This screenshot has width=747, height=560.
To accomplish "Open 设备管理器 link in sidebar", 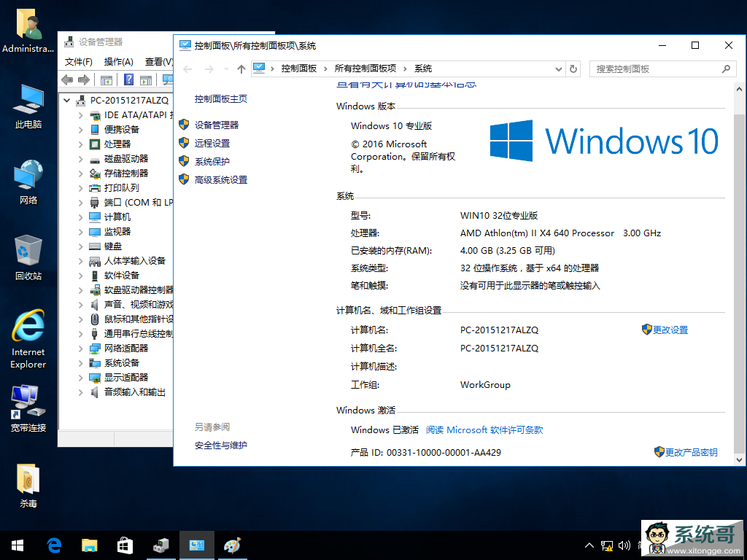I will coord(216,125).
